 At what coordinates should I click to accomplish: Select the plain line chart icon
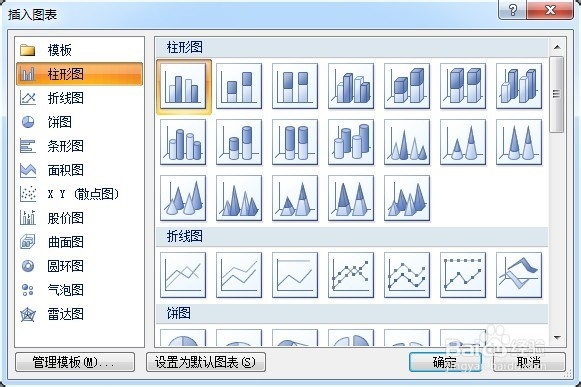(183, 275)
